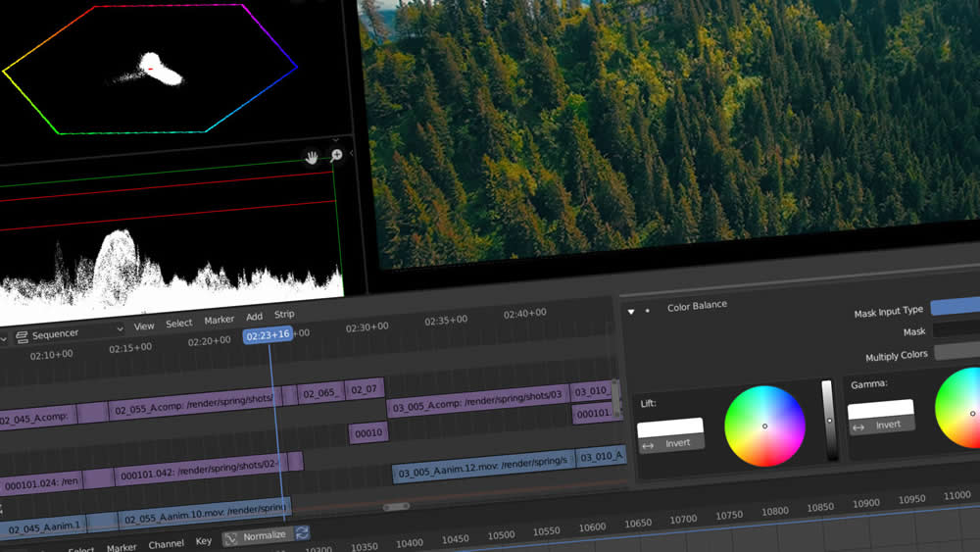Click the vectorscope hexagon display
This screenshot has height=552, width=980.
tap(150, 69)
